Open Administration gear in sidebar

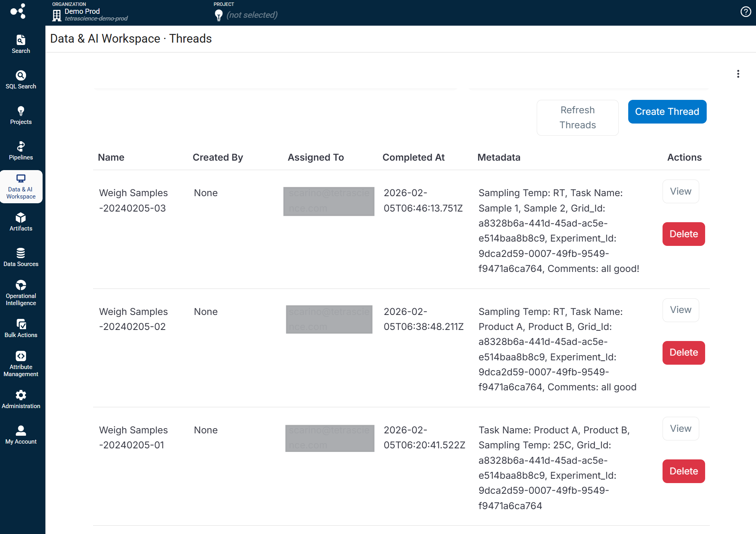point(21,399)
